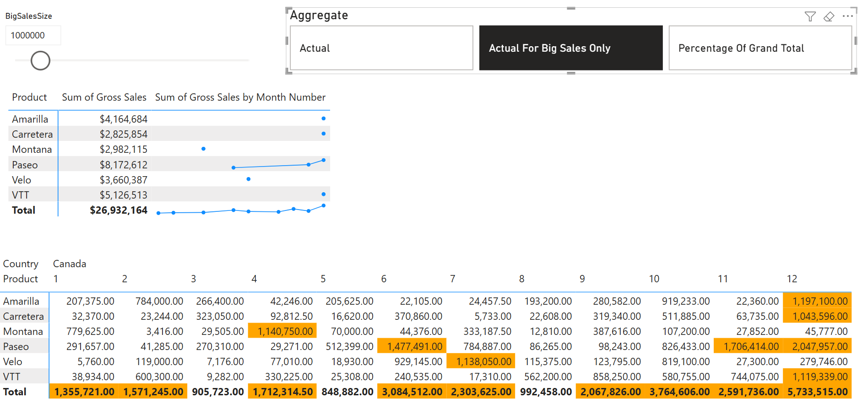Select the Canada column header in matrix

pyautogui.click(x=70, y=264)
